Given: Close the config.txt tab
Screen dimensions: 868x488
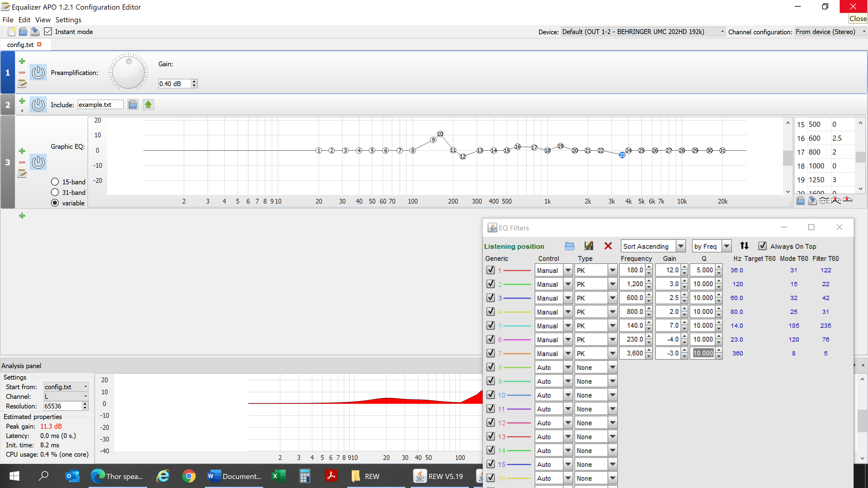Looking at the screenshot, I should pos(39,44).
